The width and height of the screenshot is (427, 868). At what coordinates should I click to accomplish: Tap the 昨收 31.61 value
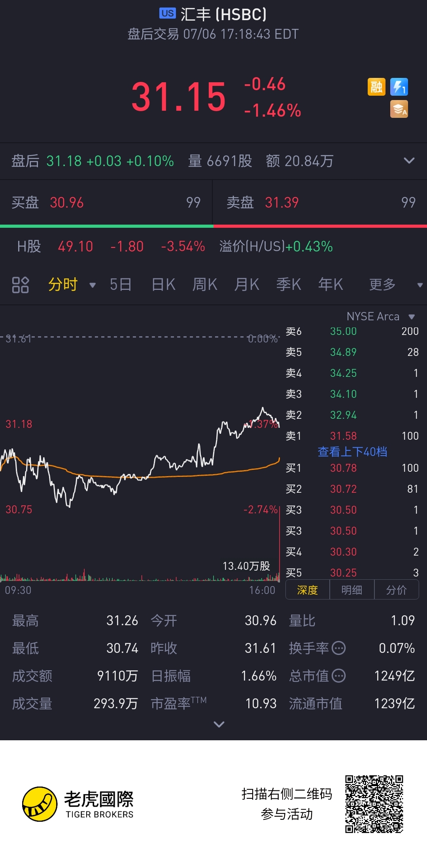(261, 648)
